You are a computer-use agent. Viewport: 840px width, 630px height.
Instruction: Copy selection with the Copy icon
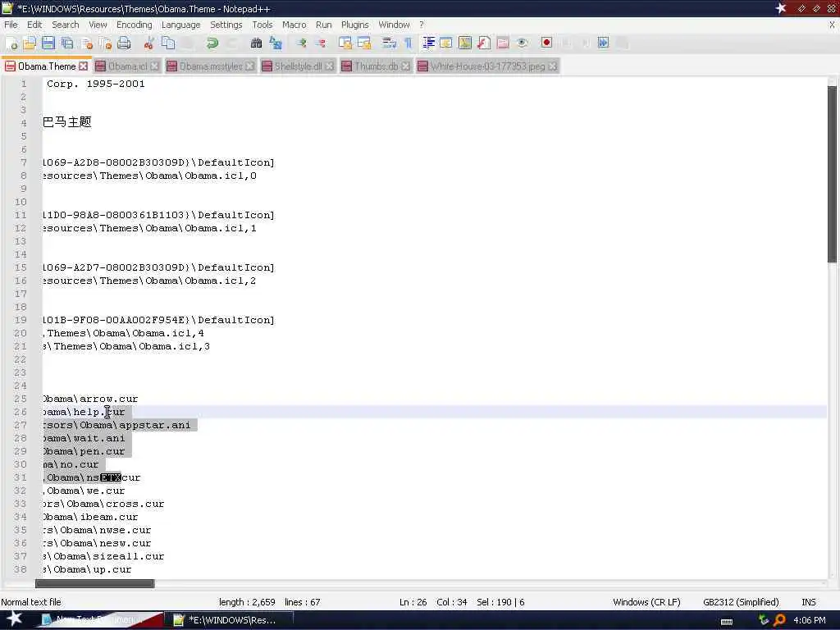pyautogui.click(x=168, y=43)
